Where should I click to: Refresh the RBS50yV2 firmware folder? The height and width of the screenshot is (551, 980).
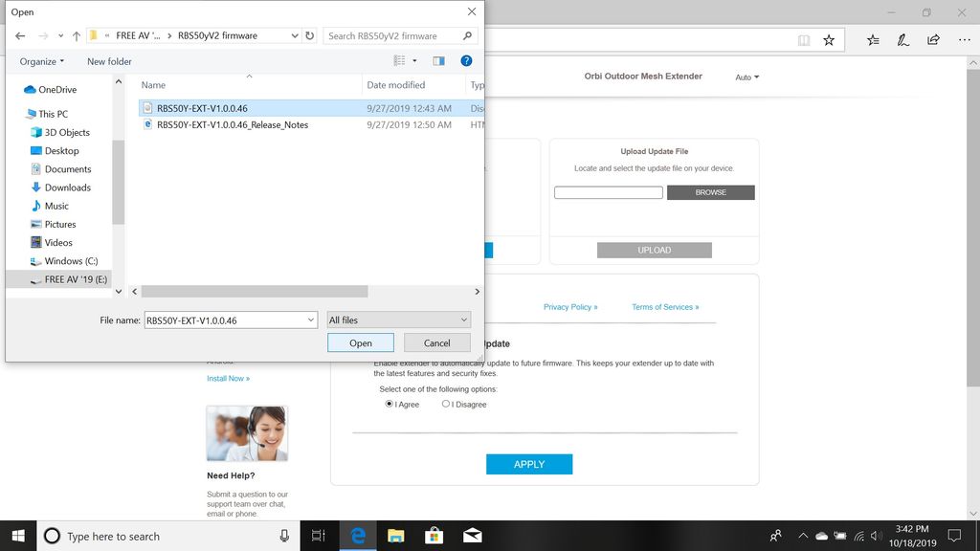pos(309,35)
